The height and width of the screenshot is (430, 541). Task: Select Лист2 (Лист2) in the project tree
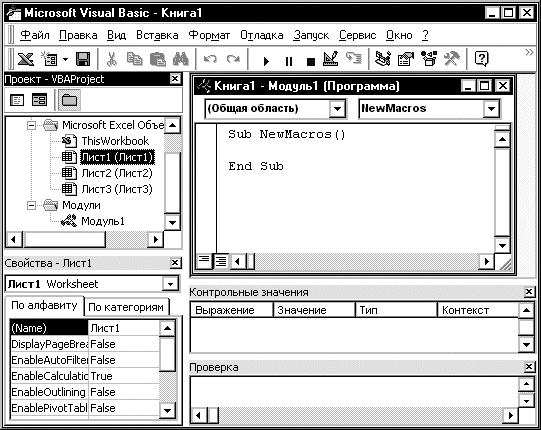coord(117,173)
